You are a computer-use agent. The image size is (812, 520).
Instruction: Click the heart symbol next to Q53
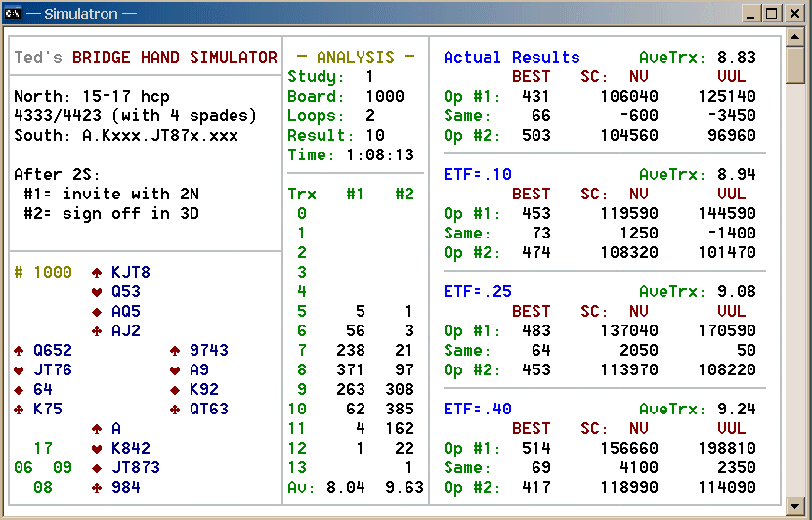pos(97,292)
